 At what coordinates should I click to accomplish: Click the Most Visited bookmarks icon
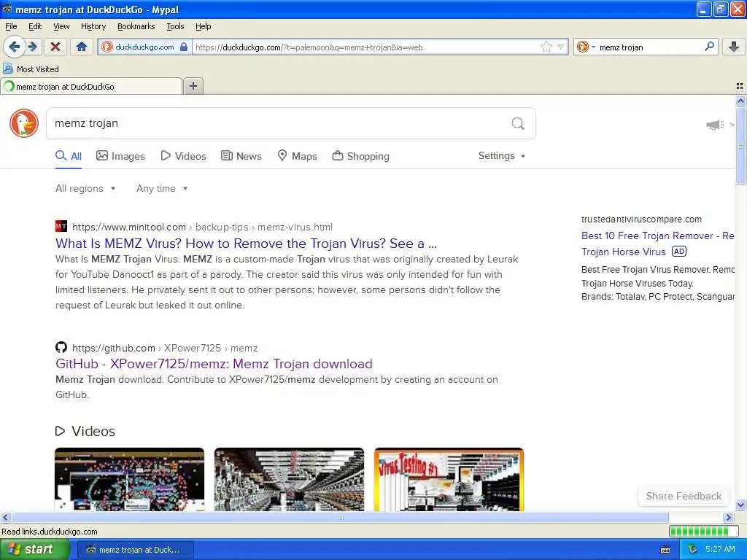click(x=7, y=69)
